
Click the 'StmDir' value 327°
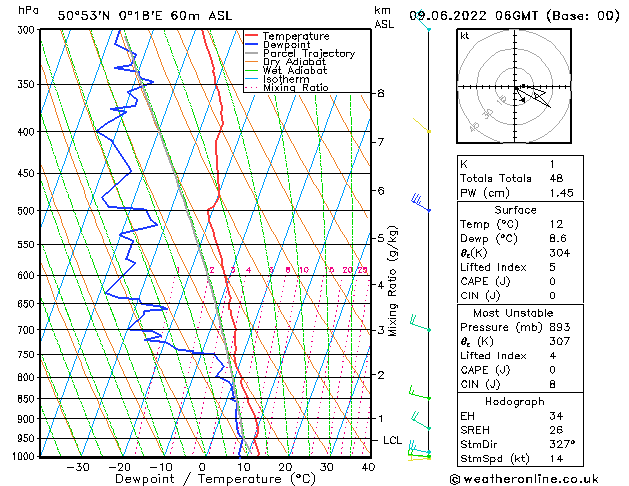(x=562, y=444)
